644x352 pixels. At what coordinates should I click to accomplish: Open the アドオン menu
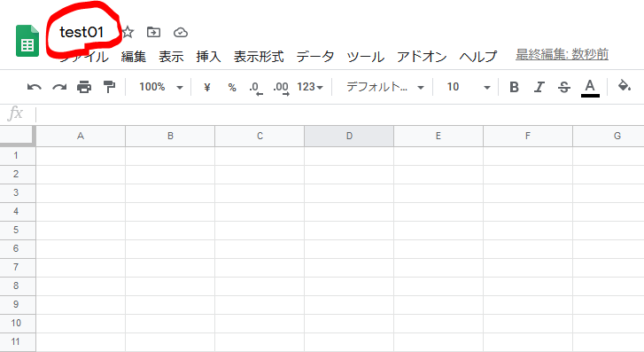(x=422, y=57)
